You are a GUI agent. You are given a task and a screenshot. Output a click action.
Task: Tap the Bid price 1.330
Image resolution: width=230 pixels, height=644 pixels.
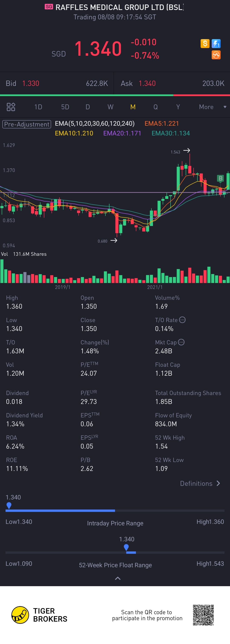point(31,83)
